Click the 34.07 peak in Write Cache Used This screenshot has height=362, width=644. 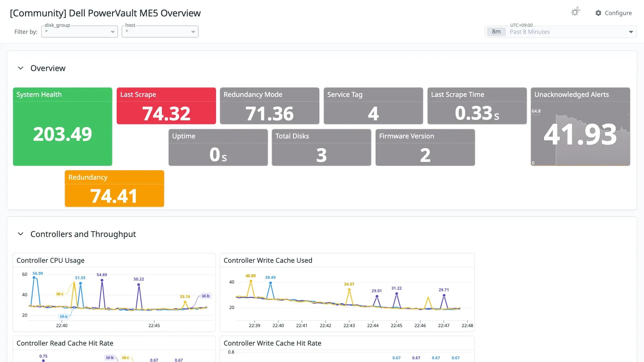[349, 290]
